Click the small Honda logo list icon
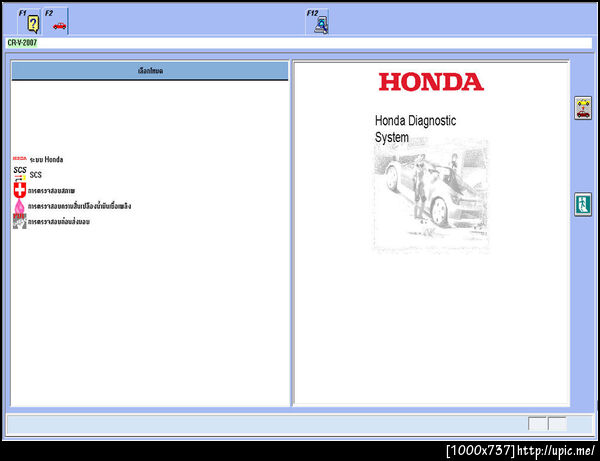Image resolution: width=600 pixels, height=461 pixels. pyautogui.click(x=20, y=158)
